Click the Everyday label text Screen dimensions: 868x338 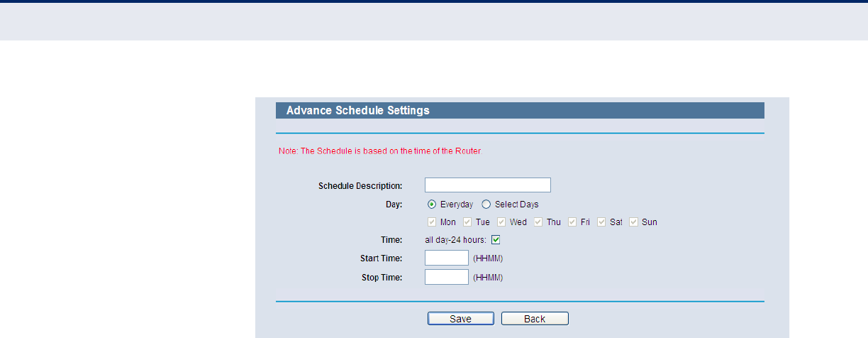click(x=456, y=205)
